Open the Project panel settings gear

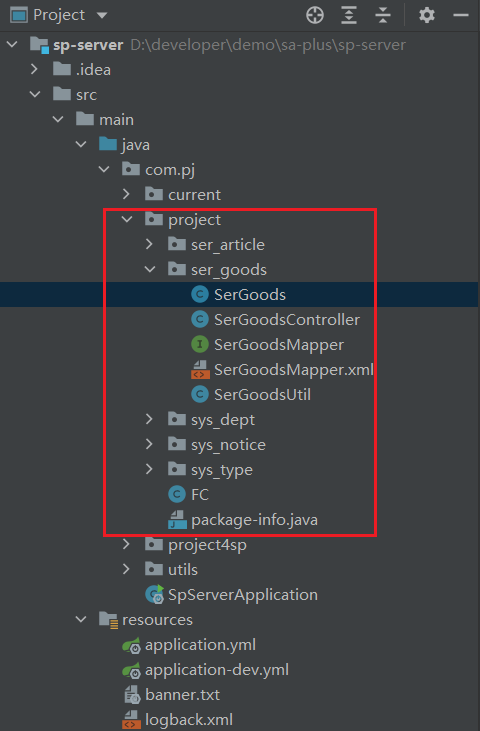pos(426,15)
